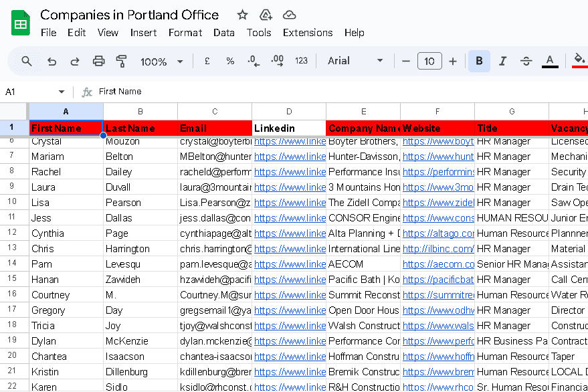Open Mariam Belton's LinkedIn link

point(290,157)
